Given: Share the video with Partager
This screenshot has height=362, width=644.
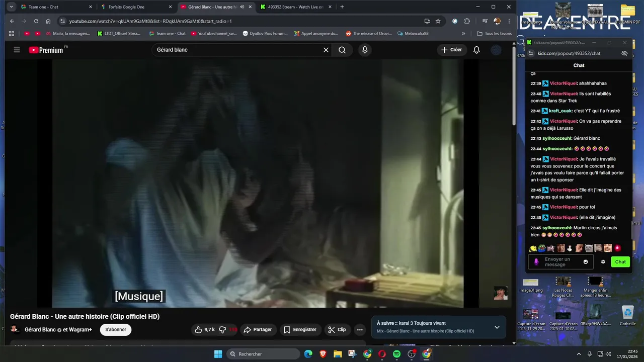Looking at the screenshot, I should (258, 330).
